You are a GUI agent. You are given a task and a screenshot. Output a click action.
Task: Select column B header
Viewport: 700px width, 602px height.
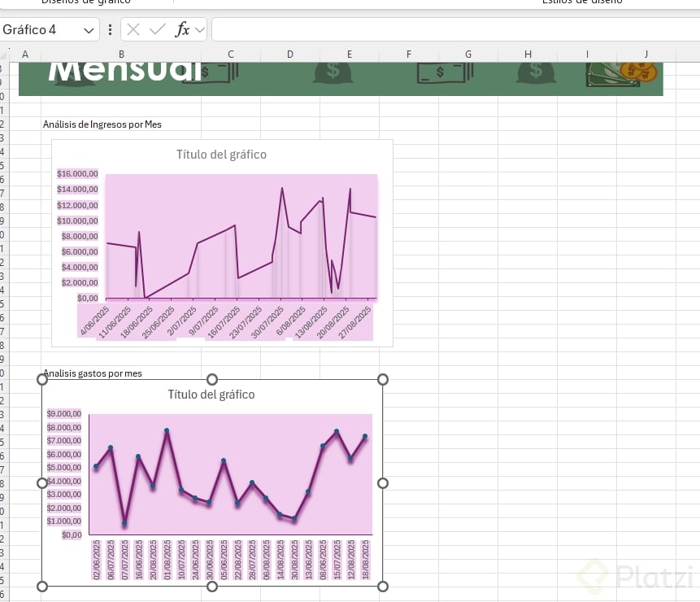121,54
